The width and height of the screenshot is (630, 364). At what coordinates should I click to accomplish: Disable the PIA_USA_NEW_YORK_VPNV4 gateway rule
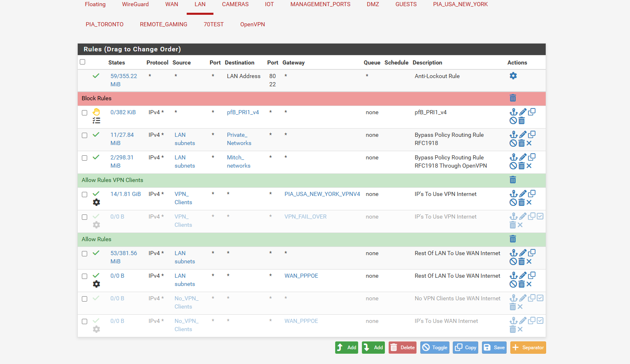coord(513,202)
